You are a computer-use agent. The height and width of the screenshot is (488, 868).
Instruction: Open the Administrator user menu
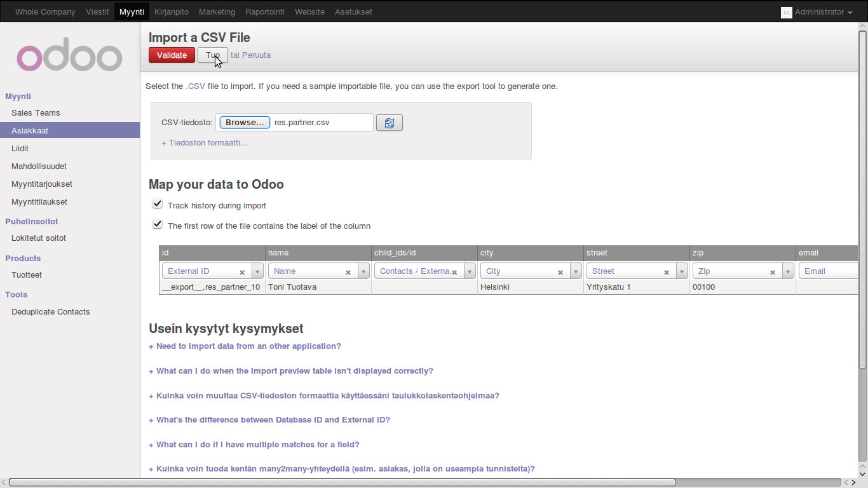(x=824, y=12)
